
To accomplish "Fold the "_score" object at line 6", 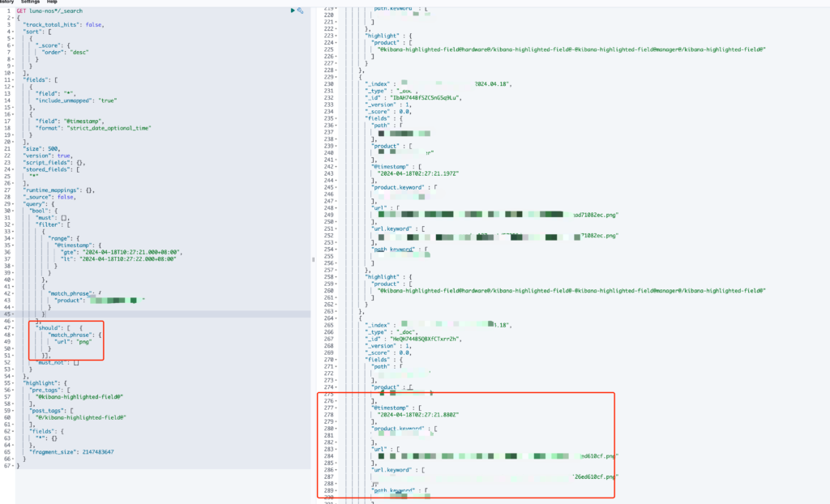I will (x=13, y=45).
